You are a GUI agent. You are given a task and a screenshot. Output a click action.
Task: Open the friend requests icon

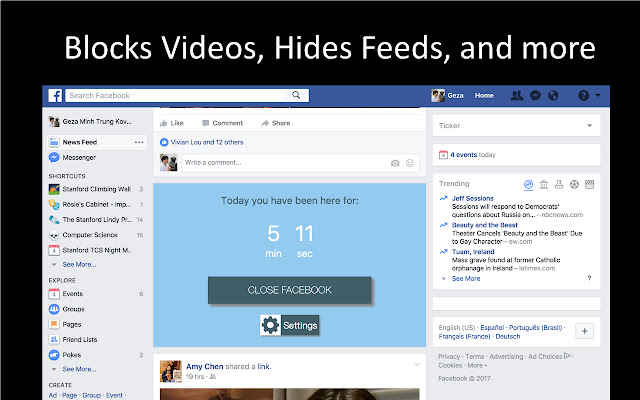click(516, 96)
